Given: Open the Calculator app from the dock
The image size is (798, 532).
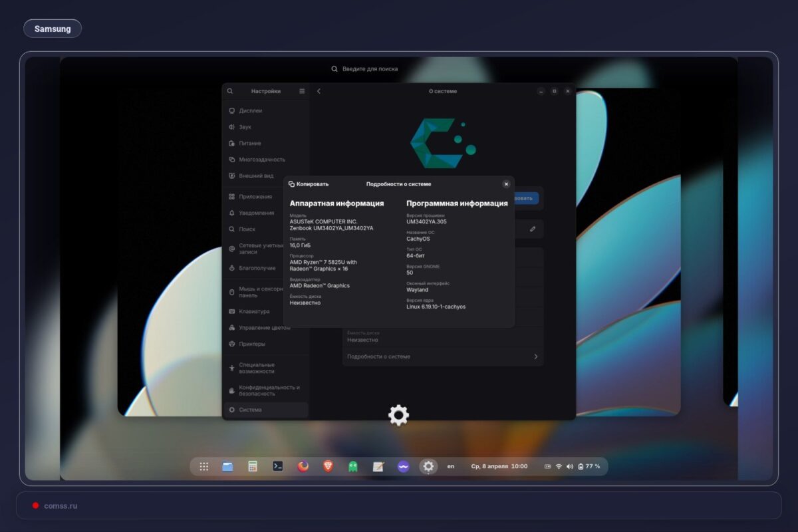Looking at the screenshot, I should (x=253, y=466).
